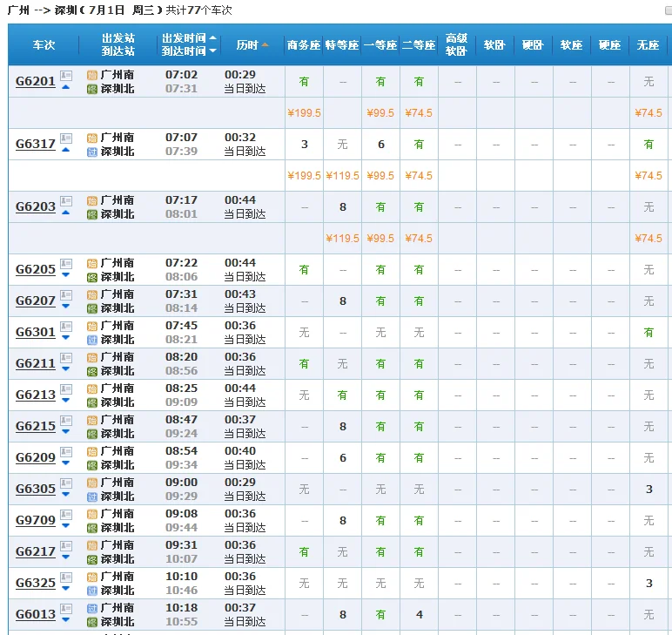Open train G9709 details link
This screenshot has height=635, width=672.
pos(36,520)
